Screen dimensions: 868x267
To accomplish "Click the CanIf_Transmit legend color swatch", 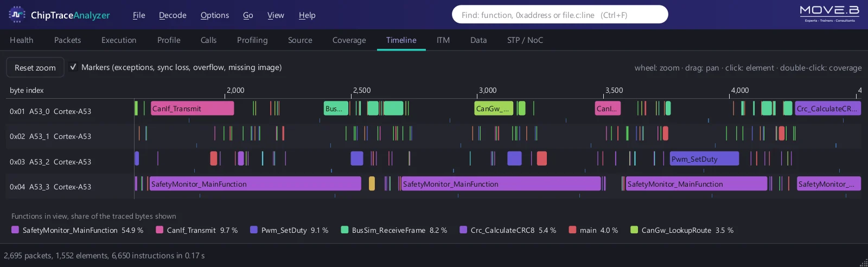I will [x=159, y=230].
